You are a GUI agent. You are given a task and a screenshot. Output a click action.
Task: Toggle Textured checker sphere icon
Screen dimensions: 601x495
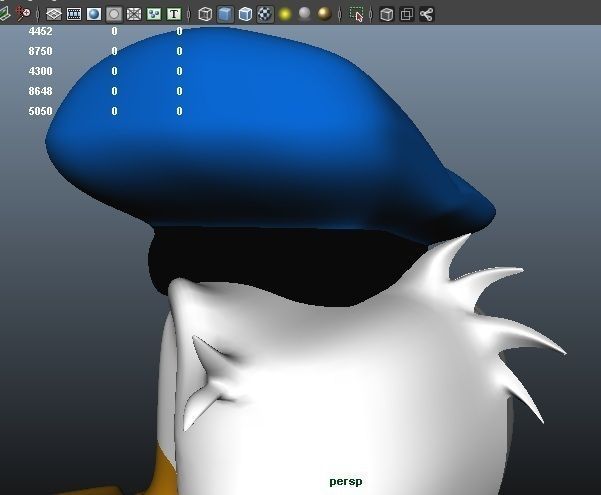pos(265,14)
